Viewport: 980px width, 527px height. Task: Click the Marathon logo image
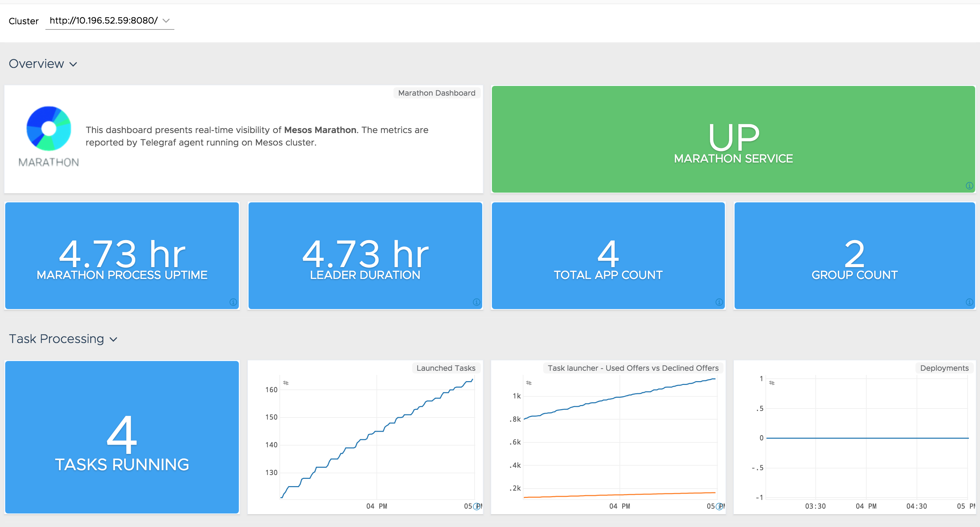49,136
